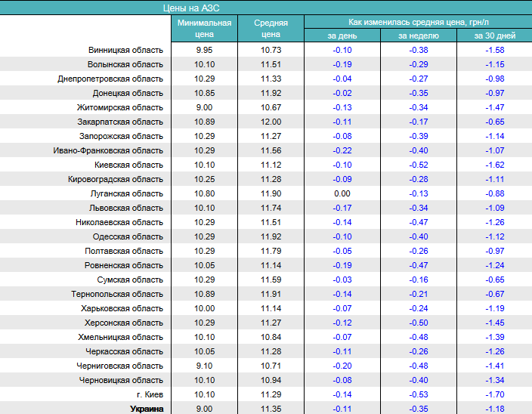Viewport: 532px width, 414px height.
Task: Click Украина average price 11.35
Action: click(x=271, y=409)
